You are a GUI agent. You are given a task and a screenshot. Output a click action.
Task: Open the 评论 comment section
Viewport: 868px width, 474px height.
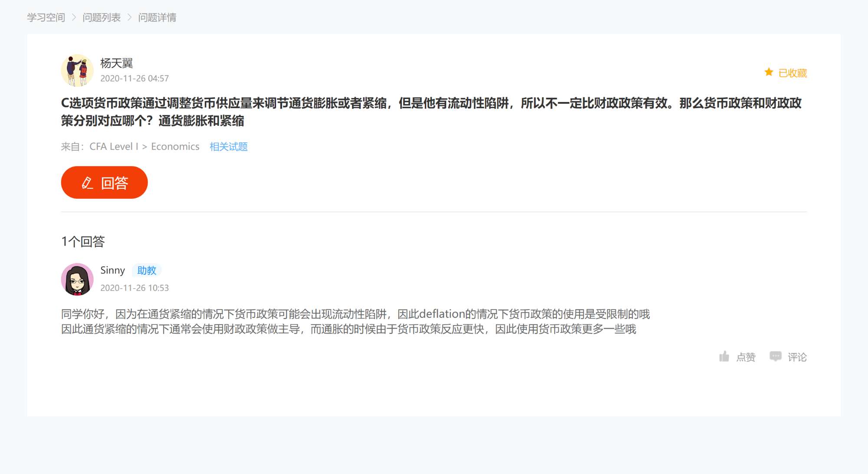pyautogui.click(x=797, y=357)
